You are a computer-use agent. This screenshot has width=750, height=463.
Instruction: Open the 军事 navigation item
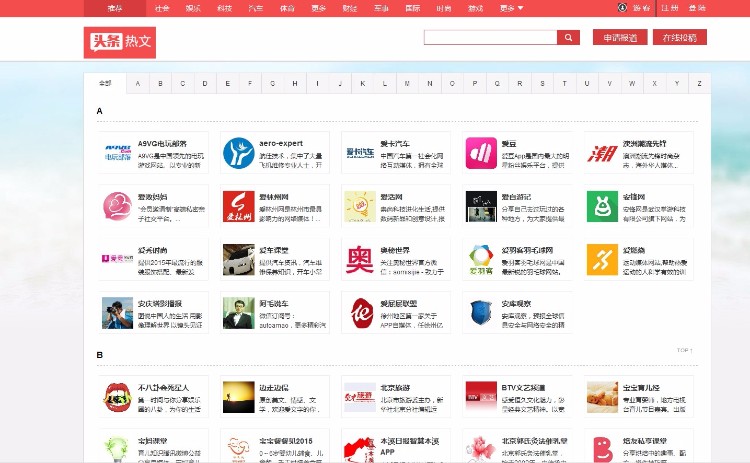coord(381,8)
